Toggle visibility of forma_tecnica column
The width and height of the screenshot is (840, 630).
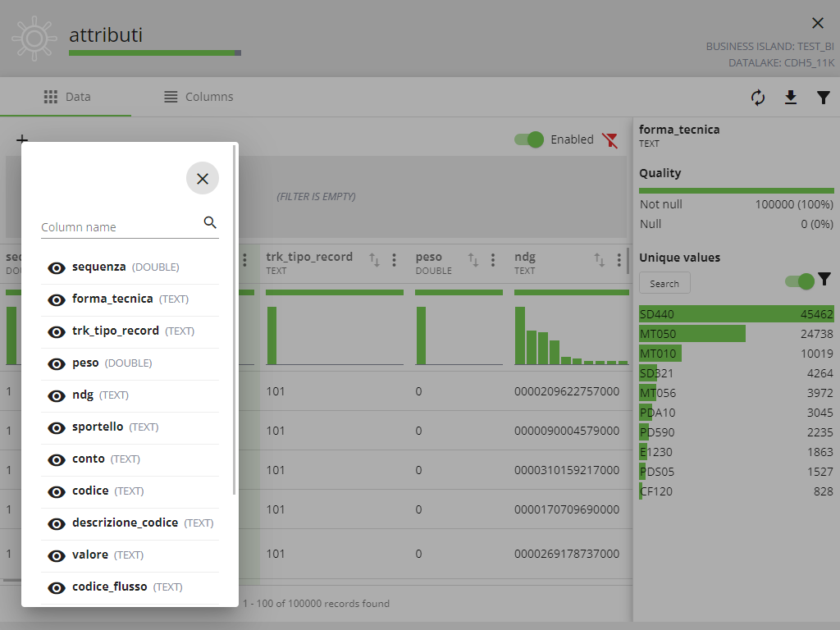57,300
